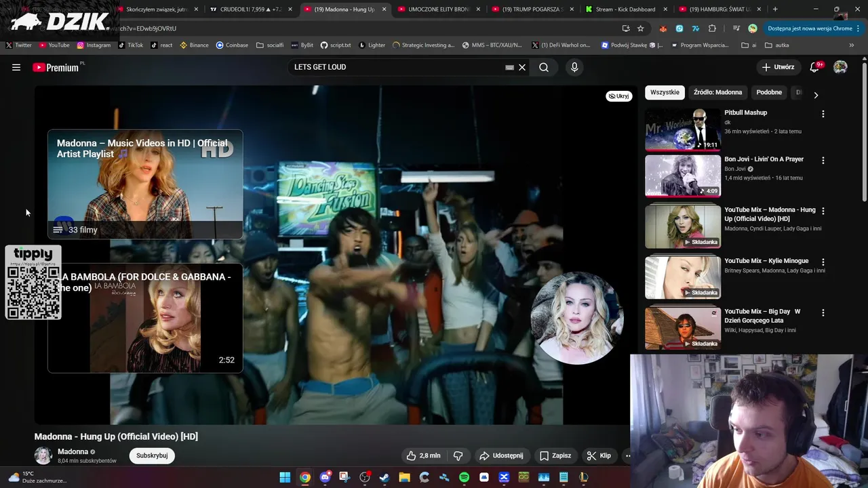Open the on-screen keyboard in search box

509,67
